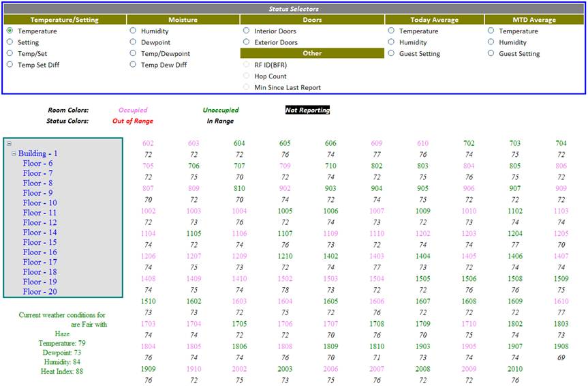Click the Unoccupied legend label
Viewport: 588px width, 386px height.
[221, 110]
